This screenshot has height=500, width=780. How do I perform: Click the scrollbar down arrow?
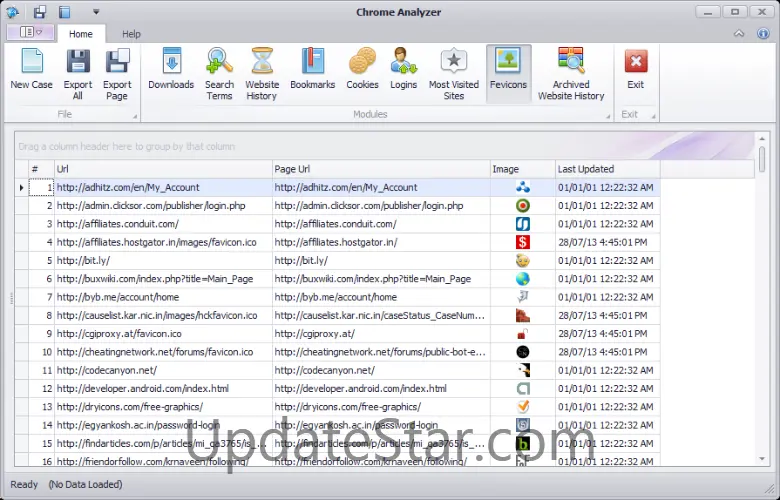pos(762,459)
